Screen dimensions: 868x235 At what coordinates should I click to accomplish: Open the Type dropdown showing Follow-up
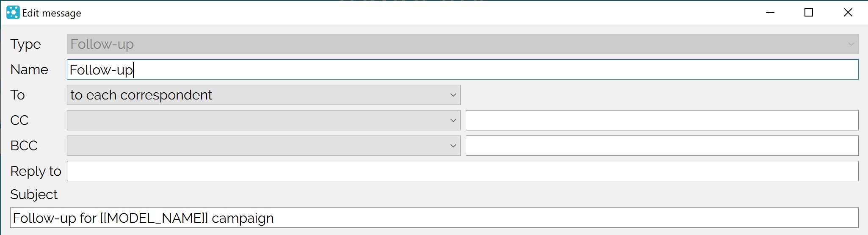coord(462,44)
